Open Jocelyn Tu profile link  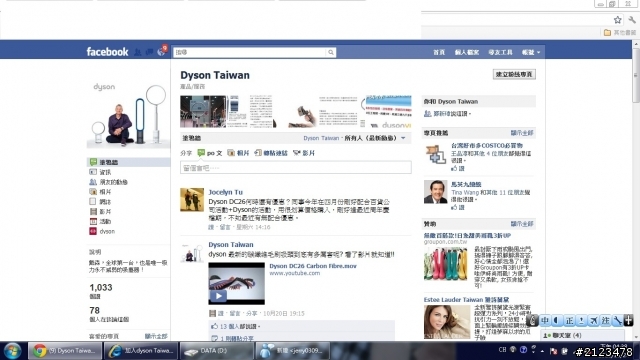pos(225,192)
